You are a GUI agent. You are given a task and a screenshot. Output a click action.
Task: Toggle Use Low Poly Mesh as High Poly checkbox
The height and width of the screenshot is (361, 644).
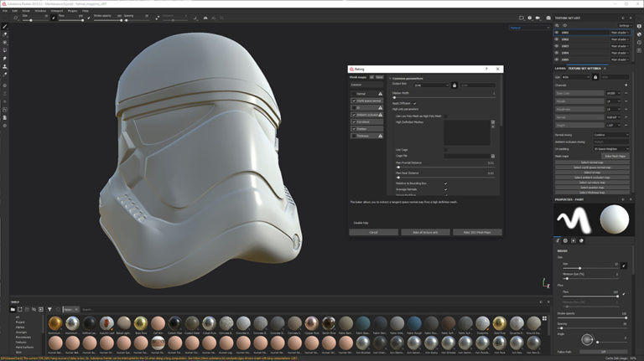click(446, 116)
